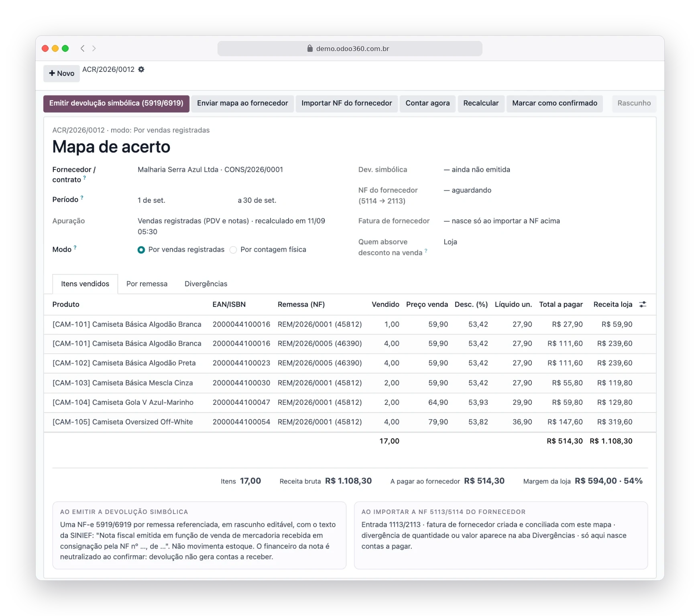Go back with the browser back arrow
This screenshot has width=700, height=616.
coord(82,49)
